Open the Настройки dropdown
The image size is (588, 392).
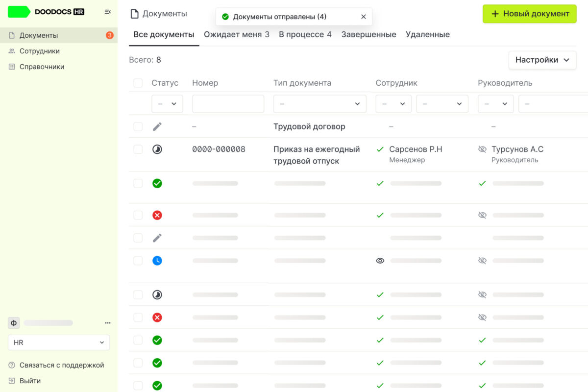[542, 60]
